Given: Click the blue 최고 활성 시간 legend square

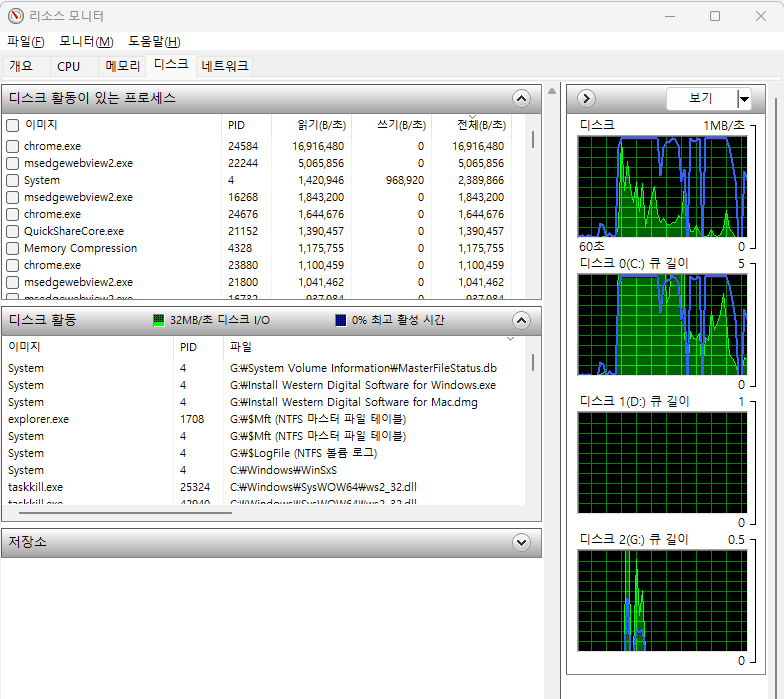Looking at the screenshot, I should pos(340,320).
